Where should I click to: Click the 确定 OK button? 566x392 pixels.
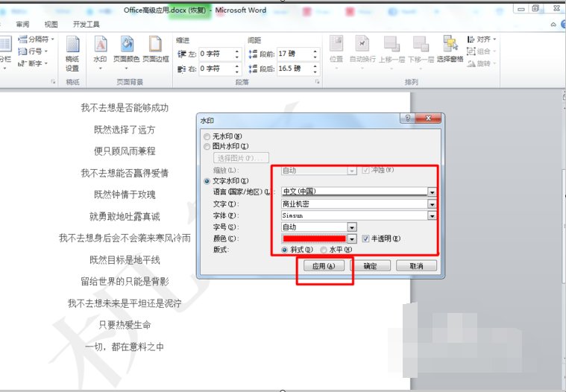tap(370, 266)
